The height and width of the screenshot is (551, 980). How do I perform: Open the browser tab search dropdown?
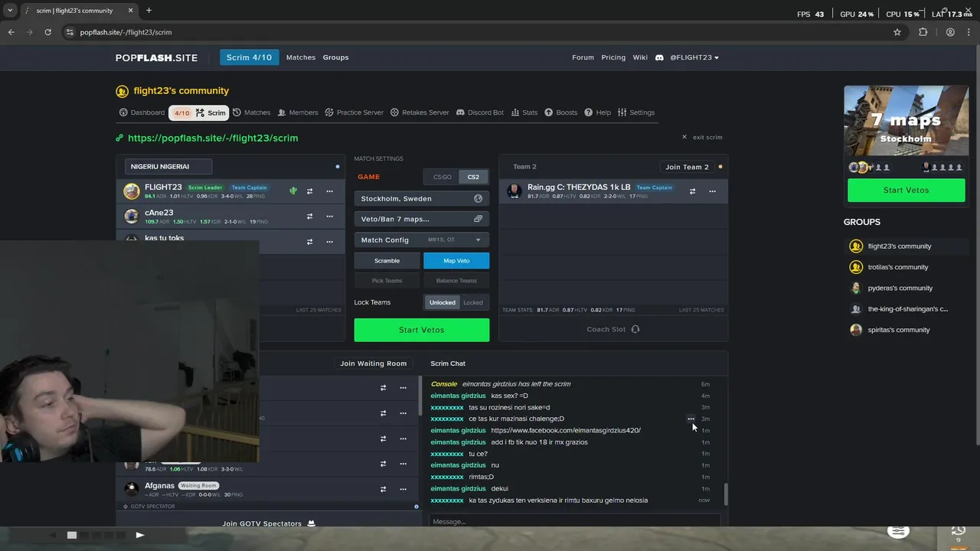point(10,11)
